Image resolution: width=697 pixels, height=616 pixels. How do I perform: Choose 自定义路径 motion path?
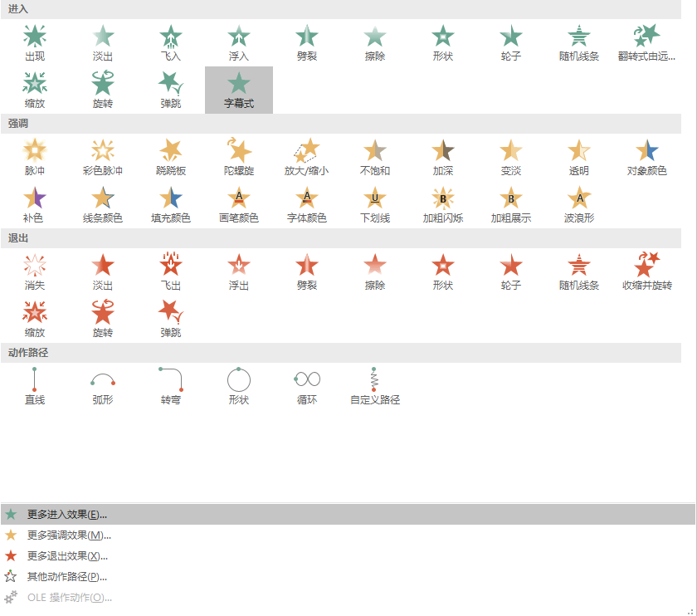375,386
